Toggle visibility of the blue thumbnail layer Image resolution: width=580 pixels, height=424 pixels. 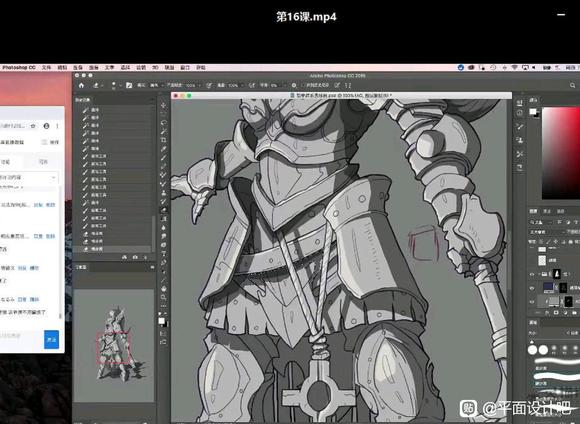532,287
